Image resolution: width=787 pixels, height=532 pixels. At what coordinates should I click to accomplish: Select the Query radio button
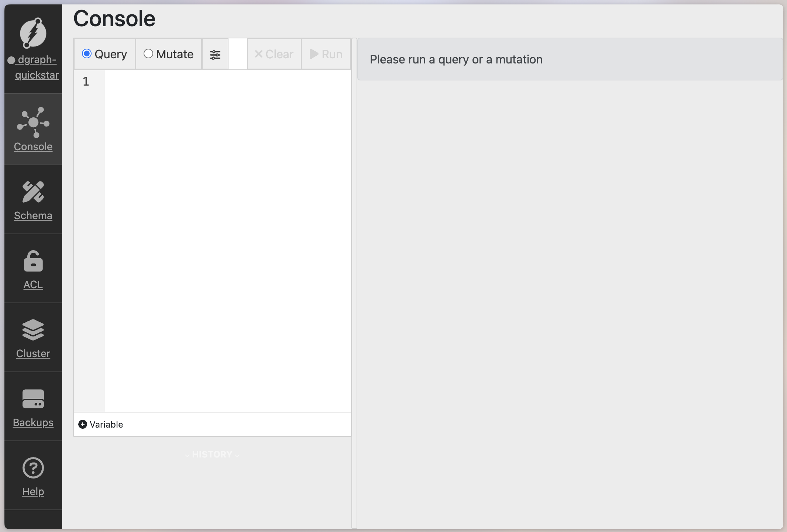pos(87,54)
